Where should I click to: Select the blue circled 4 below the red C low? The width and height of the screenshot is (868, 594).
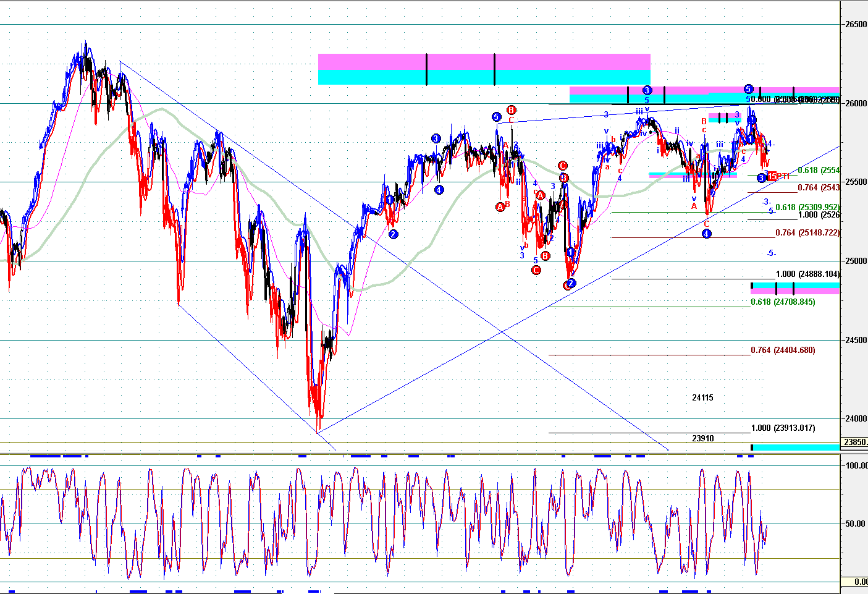click(x=707, y=234)
